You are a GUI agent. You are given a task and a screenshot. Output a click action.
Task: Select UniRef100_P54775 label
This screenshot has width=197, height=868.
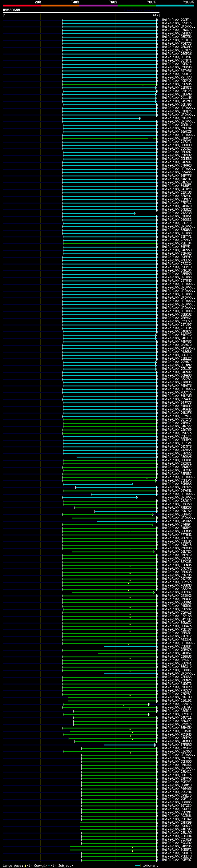[176, 433]
